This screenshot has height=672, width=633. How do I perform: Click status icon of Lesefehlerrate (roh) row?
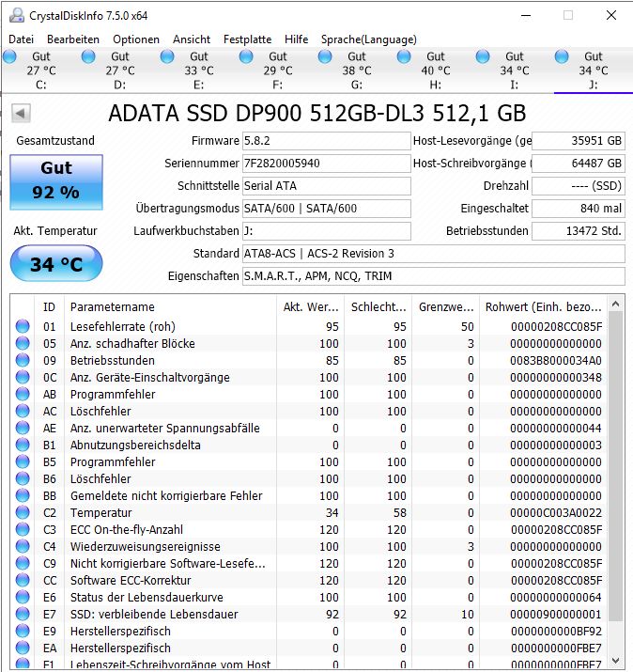pyautogui.click(x=23, y=326)
